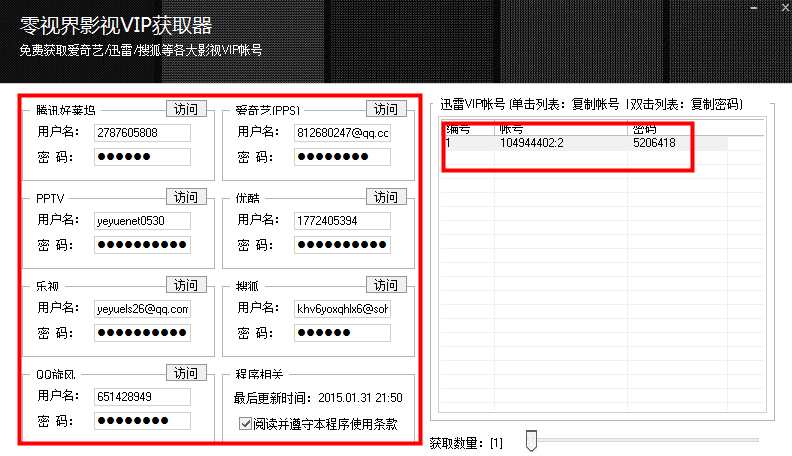
Task: Select the 乐视 password field
Action: pos(142,332)
